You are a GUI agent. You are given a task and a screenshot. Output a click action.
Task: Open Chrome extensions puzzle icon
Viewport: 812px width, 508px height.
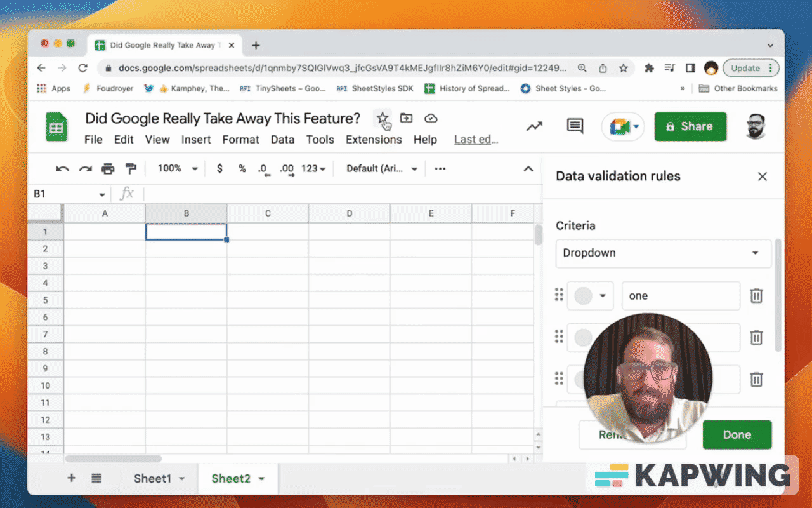point(648,68)
